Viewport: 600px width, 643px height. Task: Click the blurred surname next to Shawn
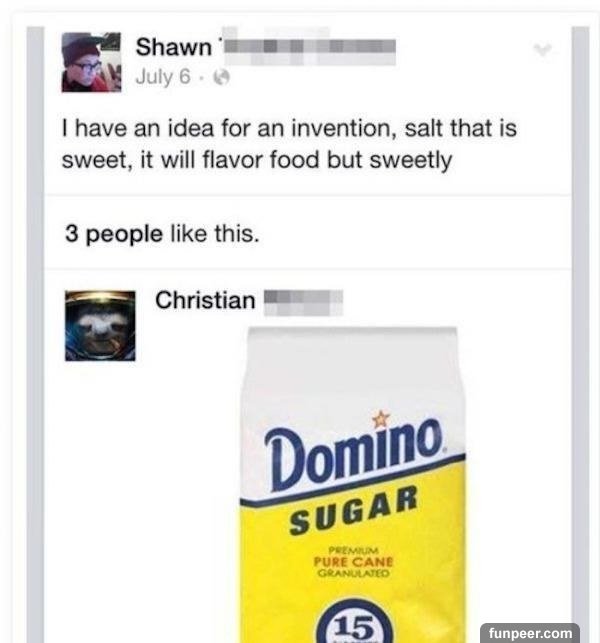tap(308, 46)
